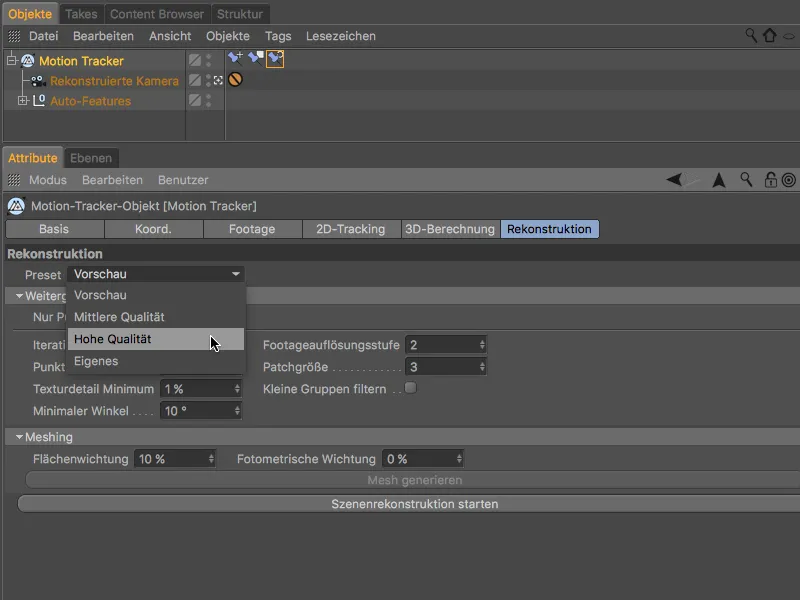Click Attribute Manager grip handle icon

click(14, 180)
